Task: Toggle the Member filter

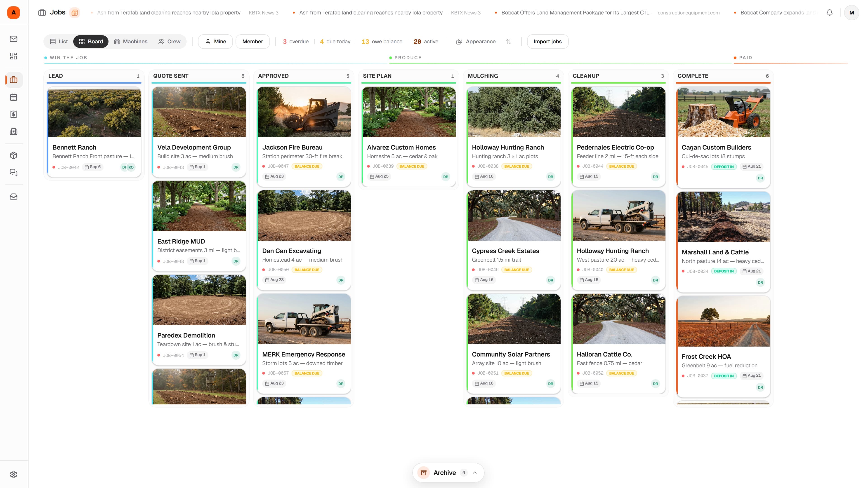Action: pos(252,41)
